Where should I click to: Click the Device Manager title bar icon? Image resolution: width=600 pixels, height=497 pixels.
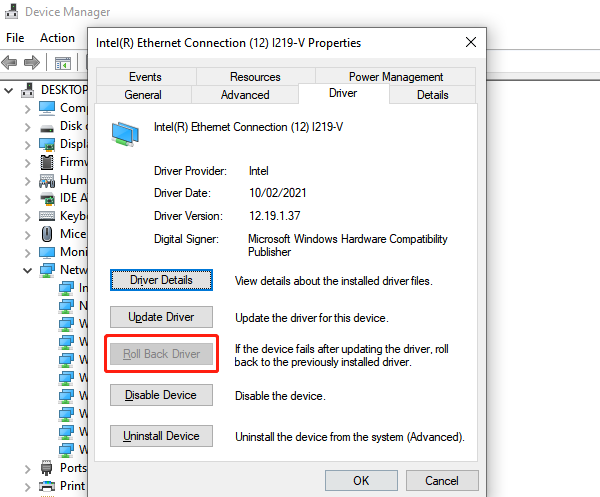click(11, 11)
